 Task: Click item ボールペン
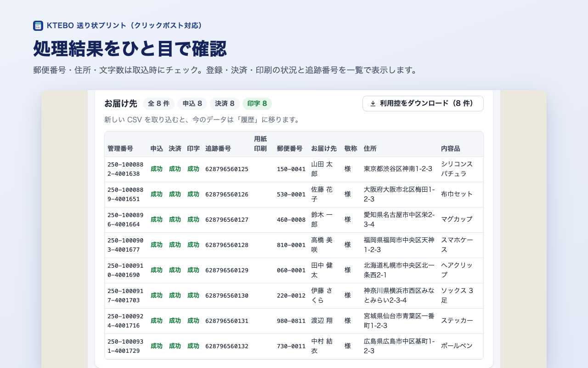coord(457,346)
